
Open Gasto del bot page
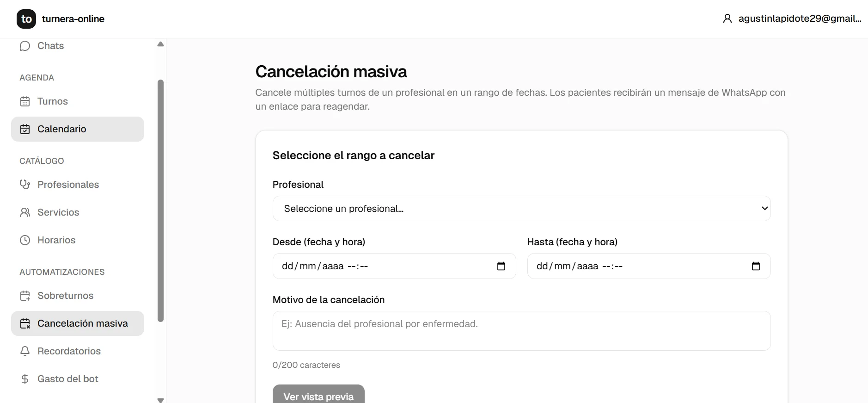78,379
